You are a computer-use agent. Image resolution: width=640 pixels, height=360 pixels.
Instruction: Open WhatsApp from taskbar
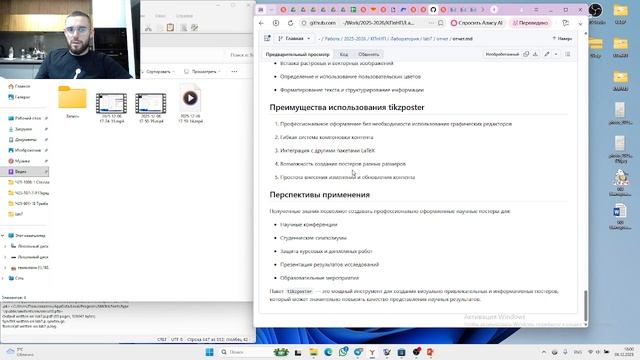pos(343,351)
